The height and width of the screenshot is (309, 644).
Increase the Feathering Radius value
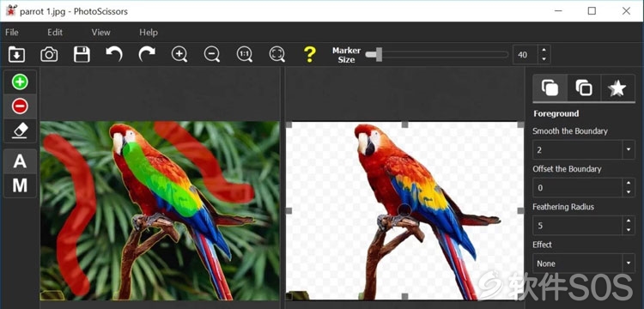point(629,221)
